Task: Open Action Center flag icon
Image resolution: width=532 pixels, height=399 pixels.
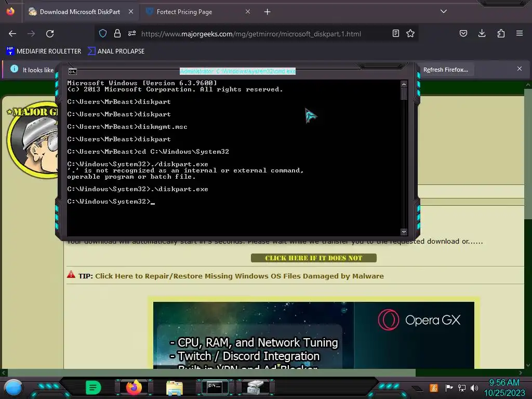Action: point(449,388)
